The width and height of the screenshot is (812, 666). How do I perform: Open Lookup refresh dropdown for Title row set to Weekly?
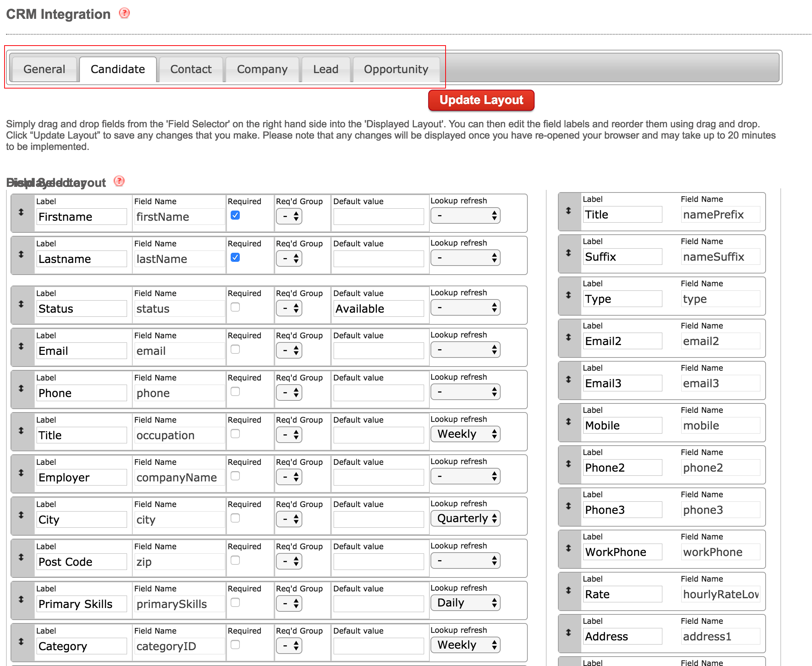(x=465, y=434)
